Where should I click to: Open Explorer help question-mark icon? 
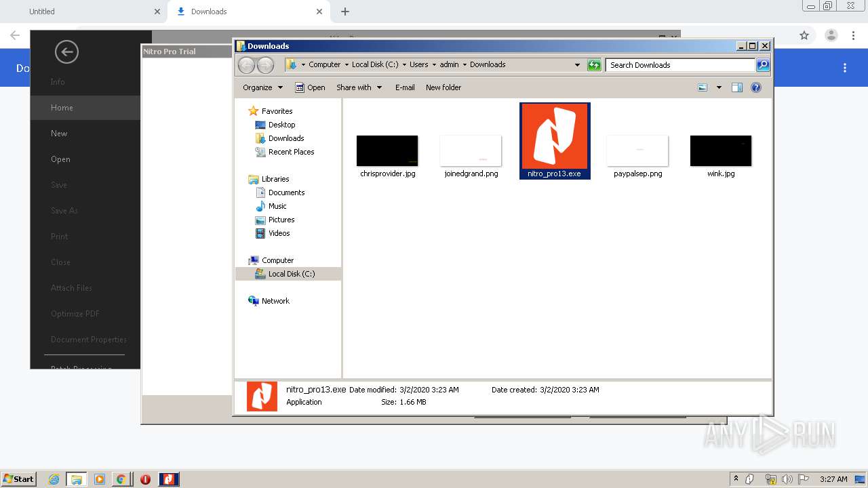click(756, 87)
